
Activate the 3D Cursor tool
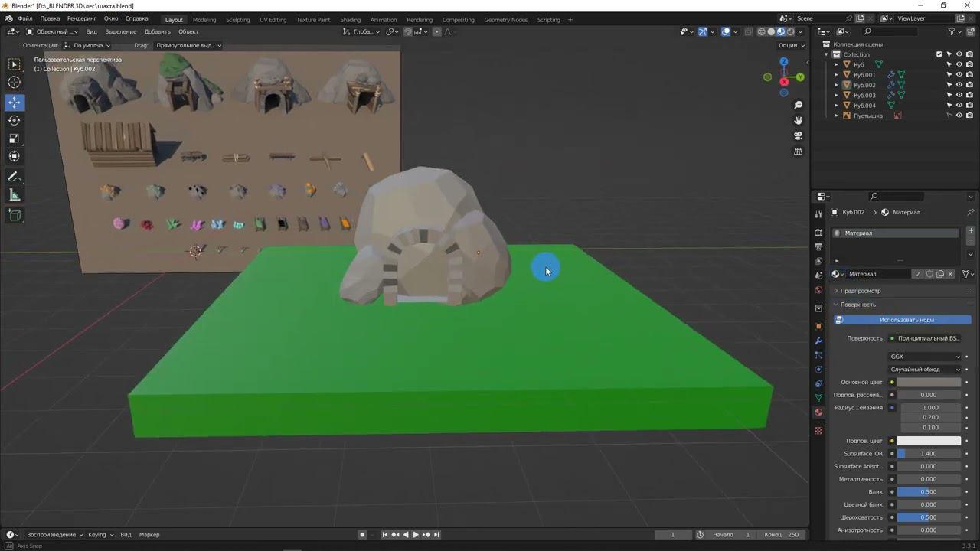pyautogui.click(x=15, y=83)
